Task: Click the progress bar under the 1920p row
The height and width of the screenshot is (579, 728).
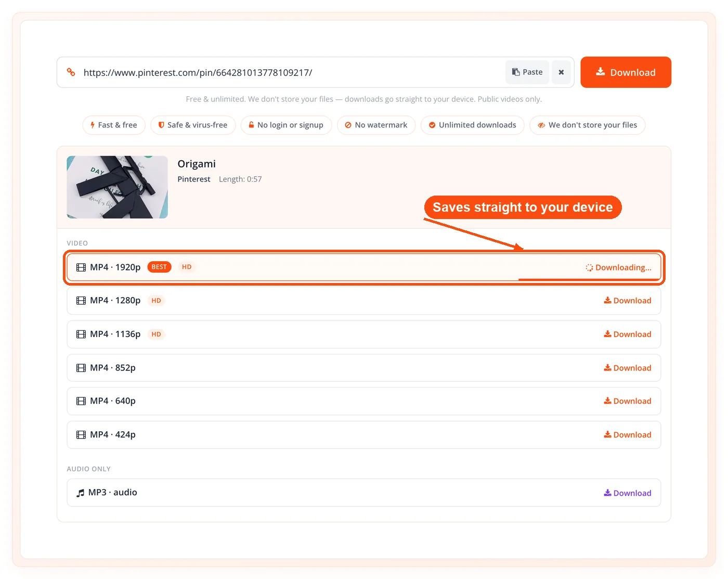Action: coord(590,280)
